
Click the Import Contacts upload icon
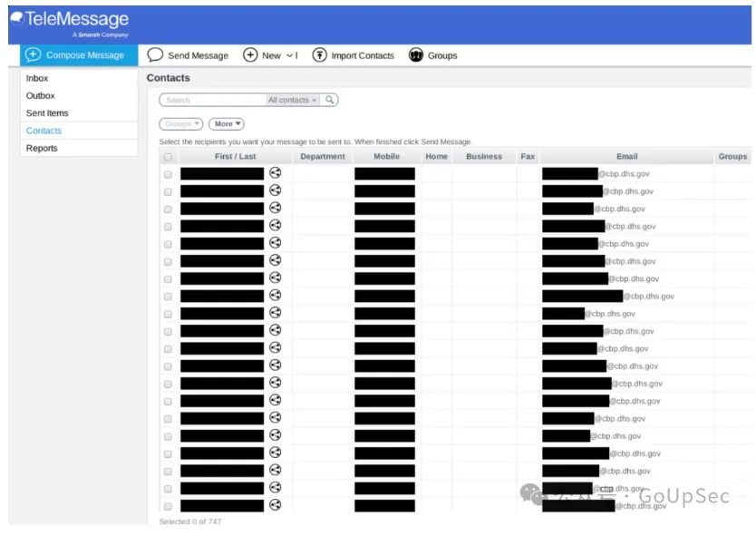(319, 55)
